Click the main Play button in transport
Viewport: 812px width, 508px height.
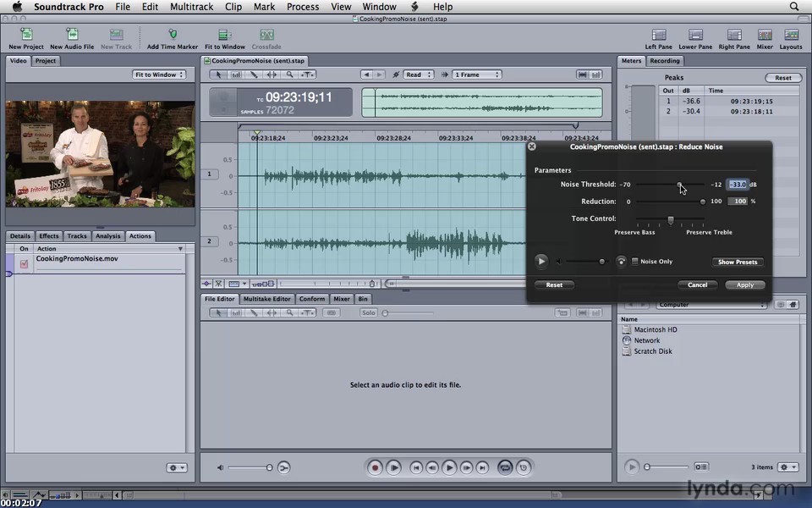pyautogui.click(x=449, y=467)
